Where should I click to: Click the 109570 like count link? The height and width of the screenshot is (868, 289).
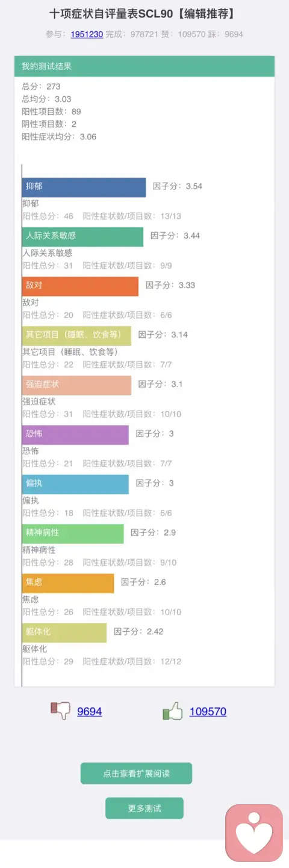(x=208, y=712)
